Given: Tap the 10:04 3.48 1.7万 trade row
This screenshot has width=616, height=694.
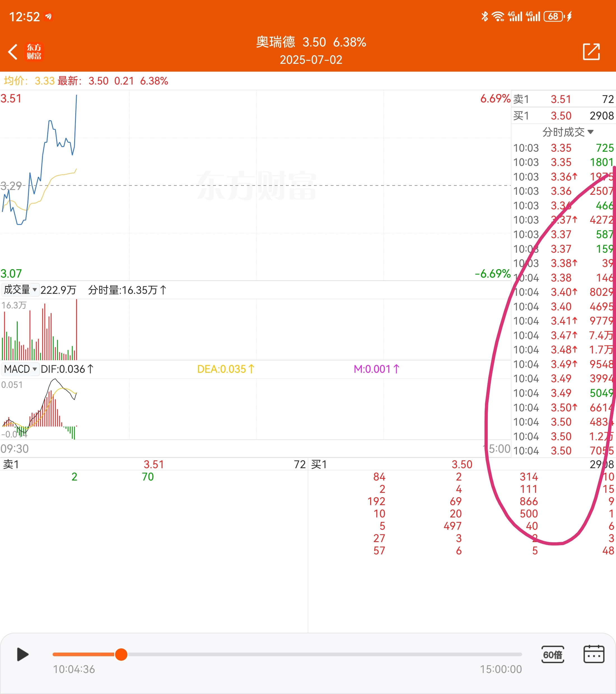Looking at the screenshot, I should (564, 350).
